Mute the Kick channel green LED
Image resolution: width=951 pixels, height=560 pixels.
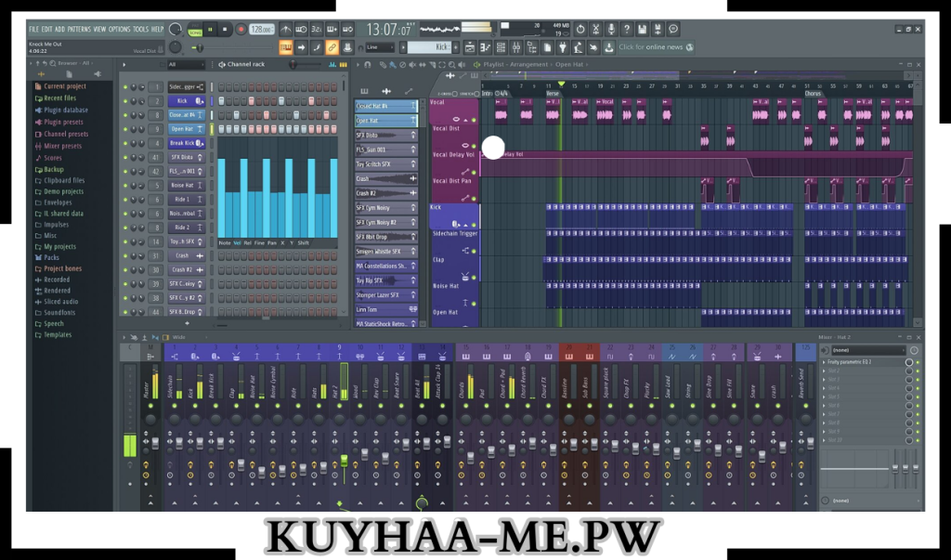pyautogui.click(x=125, y=101)
